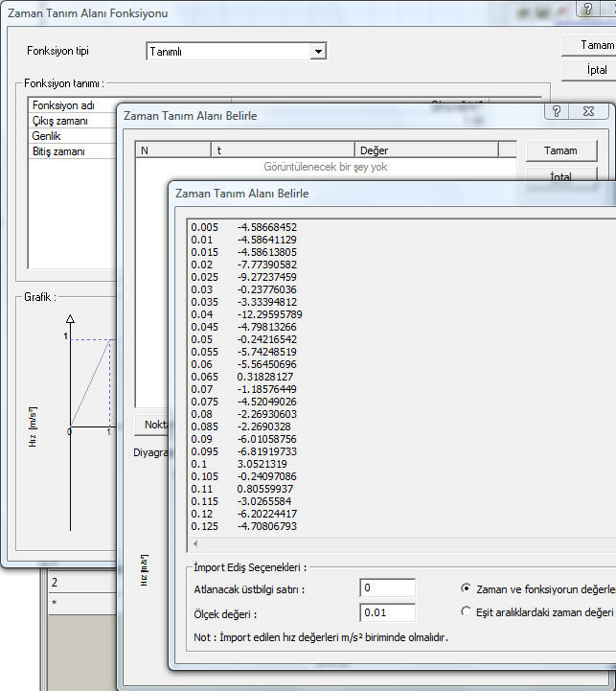Click the Tanımlı combo box field
616x691 pixels.
[x=237, y=51]
